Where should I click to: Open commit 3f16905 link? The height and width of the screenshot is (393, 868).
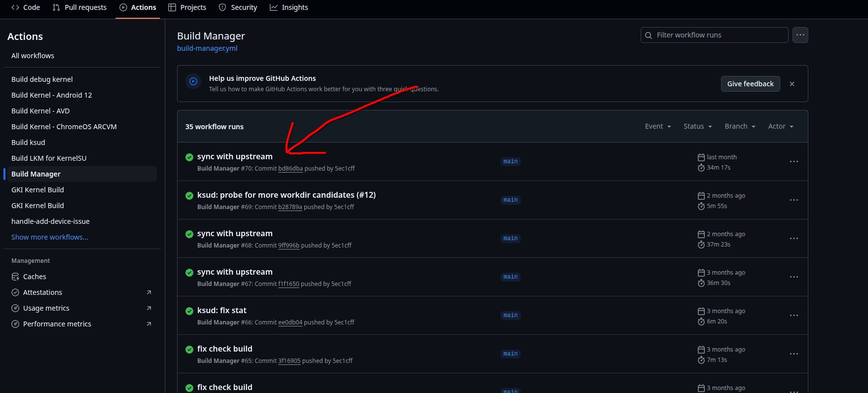pos(289,361)
